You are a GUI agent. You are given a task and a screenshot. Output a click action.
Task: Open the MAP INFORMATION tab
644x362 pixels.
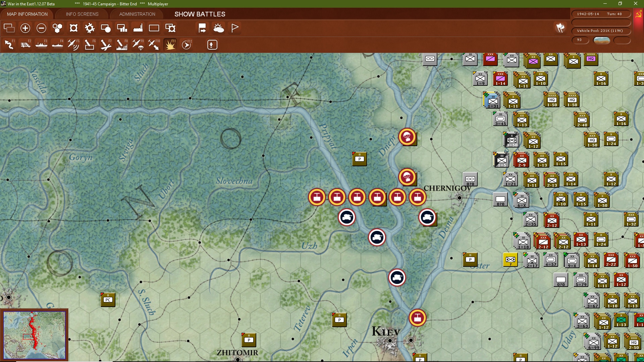coord(27,14)
